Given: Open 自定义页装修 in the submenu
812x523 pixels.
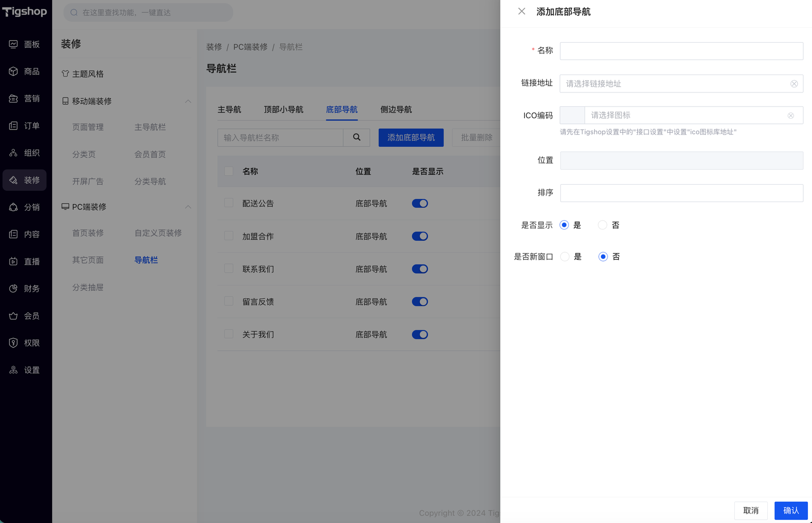Looking at the screenshot, I should point(158,233).
